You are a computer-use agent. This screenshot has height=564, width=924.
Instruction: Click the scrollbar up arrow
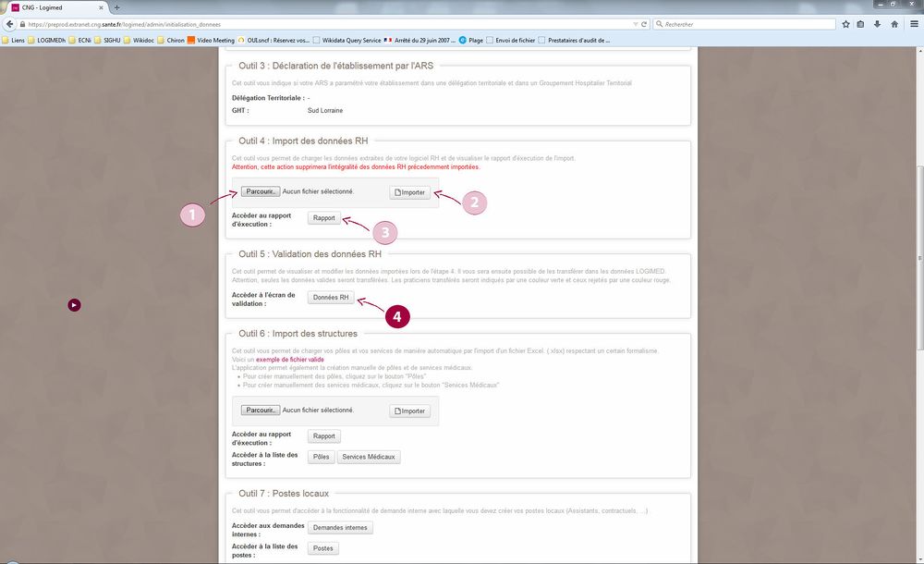[x=919, y=52]
